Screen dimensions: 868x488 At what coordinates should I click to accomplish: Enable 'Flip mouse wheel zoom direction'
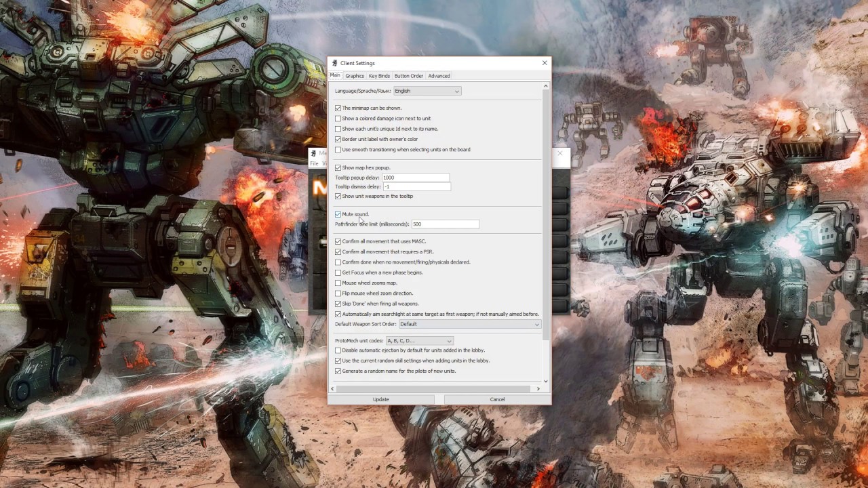[338, 293]
